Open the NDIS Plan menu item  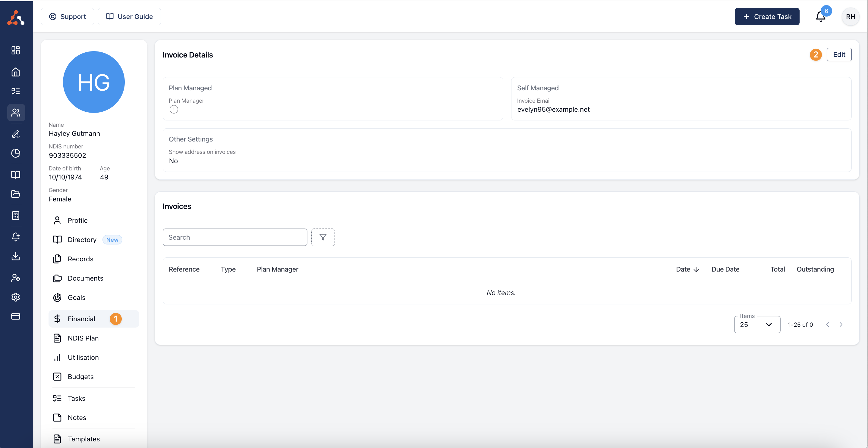[x=83, y=338]
